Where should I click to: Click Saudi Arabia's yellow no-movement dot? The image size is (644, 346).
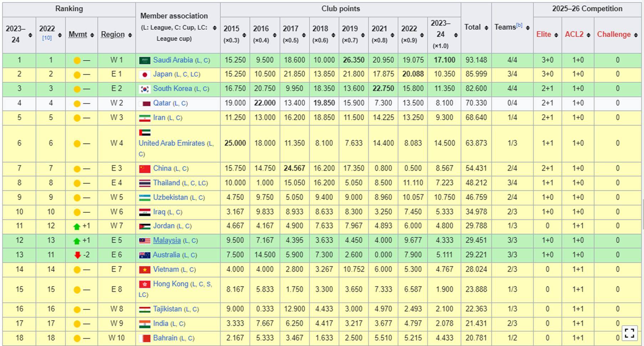pos(77,61)
